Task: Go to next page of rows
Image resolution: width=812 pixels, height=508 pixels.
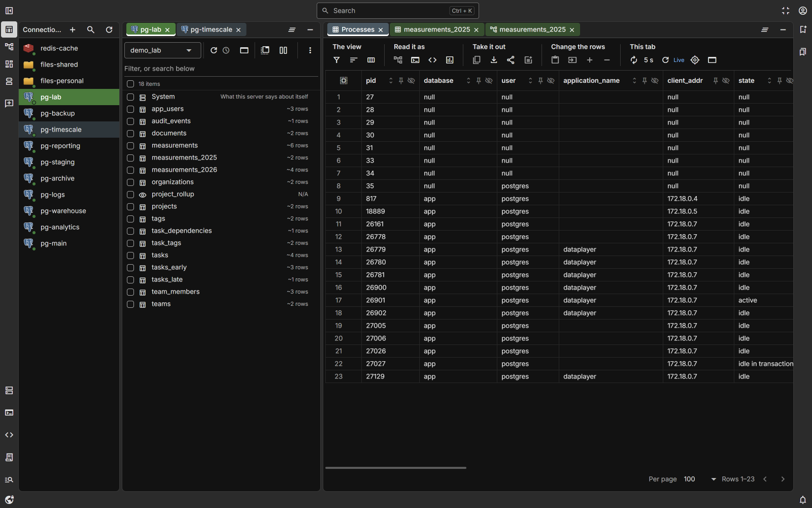Action: click(783, 479)
